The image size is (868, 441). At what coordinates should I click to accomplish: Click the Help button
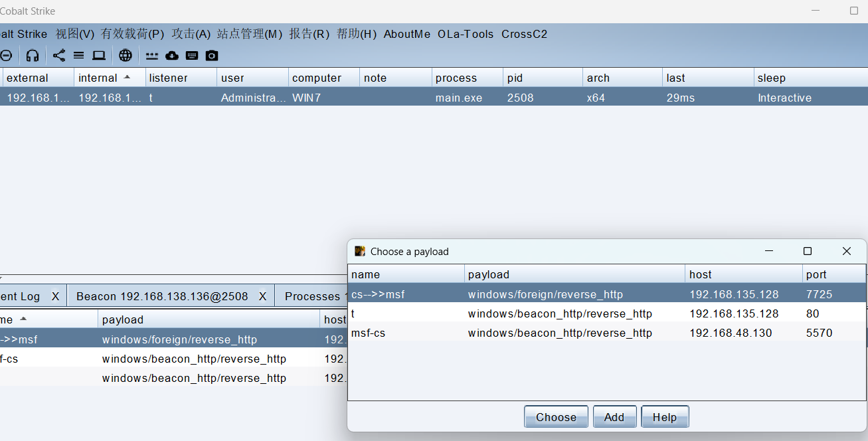pos(665,417)
